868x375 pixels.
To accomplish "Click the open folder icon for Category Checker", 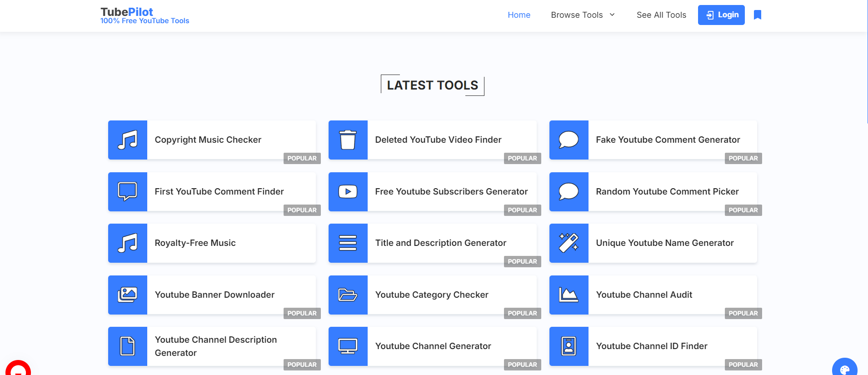I will pos(348,295).
